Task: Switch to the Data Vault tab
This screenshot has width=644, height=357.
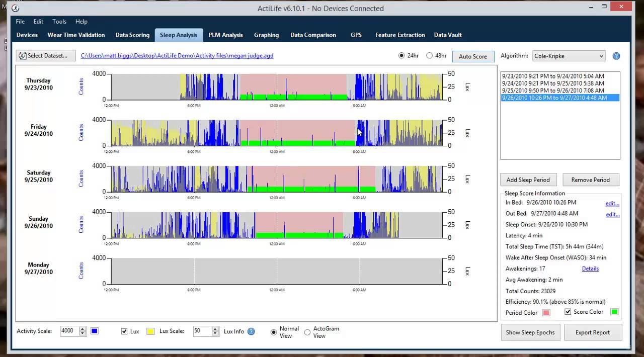Action: pyautogui.click(x=448, y=35)
